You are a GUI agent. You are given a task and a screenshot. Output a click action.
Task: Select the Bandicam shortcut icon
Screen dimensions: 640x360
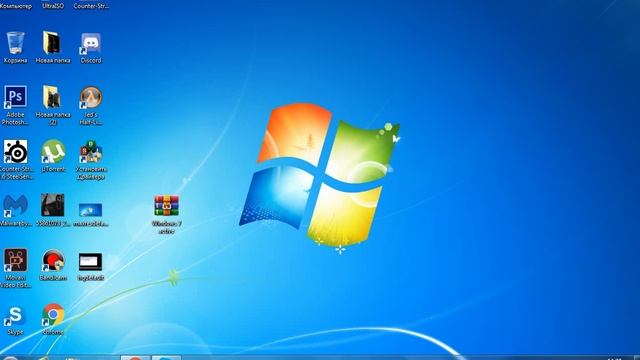pos(53,260)
